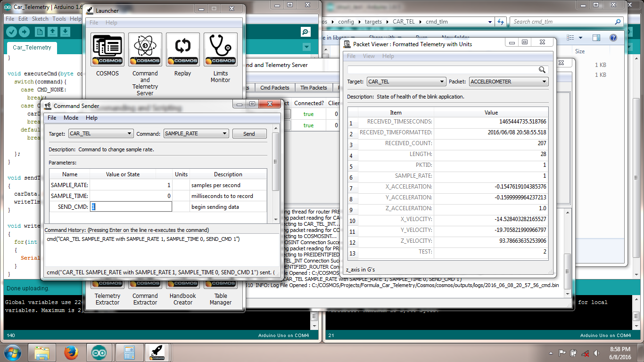Image resolution: width=644 pixels, height=362 pixels.
Task: Click the Send button in Command Sender
Action: 249,133
